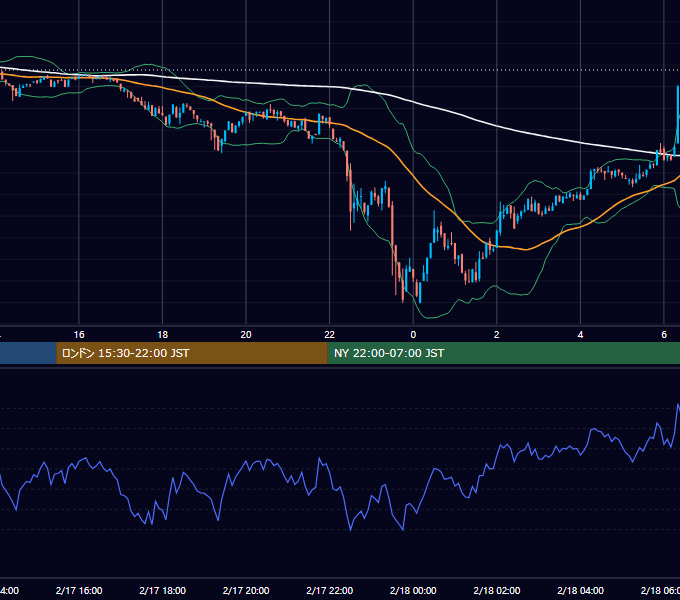The width and height of the screenshot is (680, 600).
Task: Click the "2/18 02:00" date label
Action: click(x=497, y=590)
